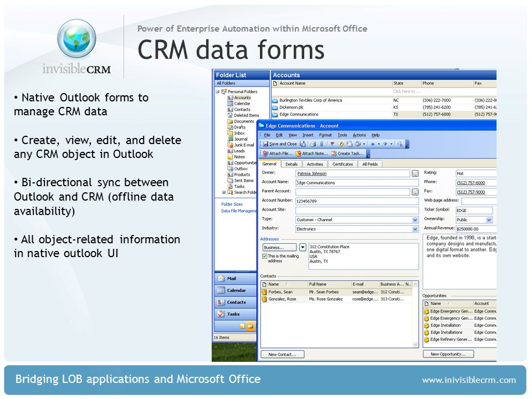Open the Industry dropdown Electronics
This screenshot has width=532, height=399.
coord(415,229)
